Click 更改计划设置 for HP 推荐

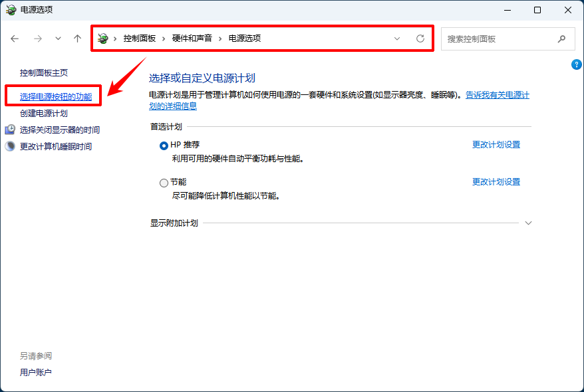(496, 145)
